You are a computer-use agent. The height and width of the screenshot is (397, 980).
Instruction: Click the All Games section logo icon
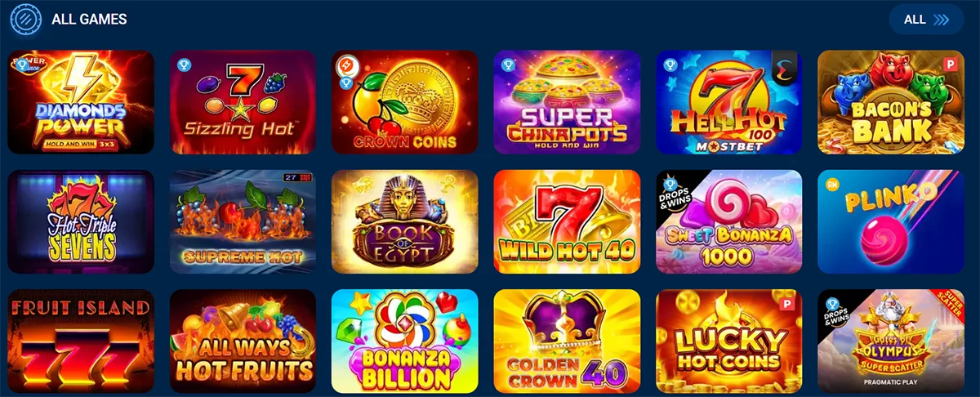(25, 19)
